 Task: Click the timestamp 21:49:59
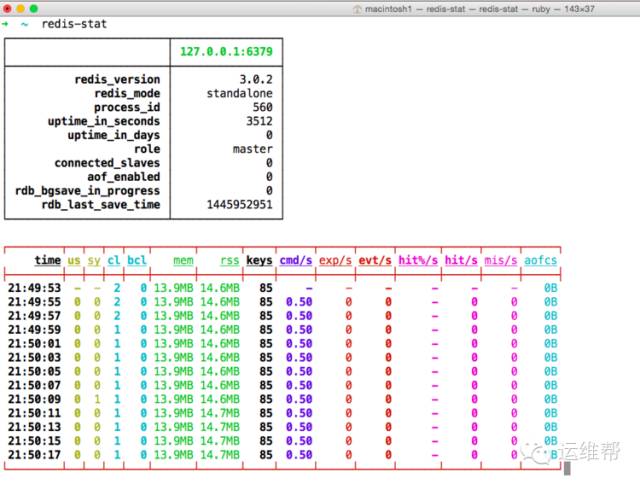point(34,330)
